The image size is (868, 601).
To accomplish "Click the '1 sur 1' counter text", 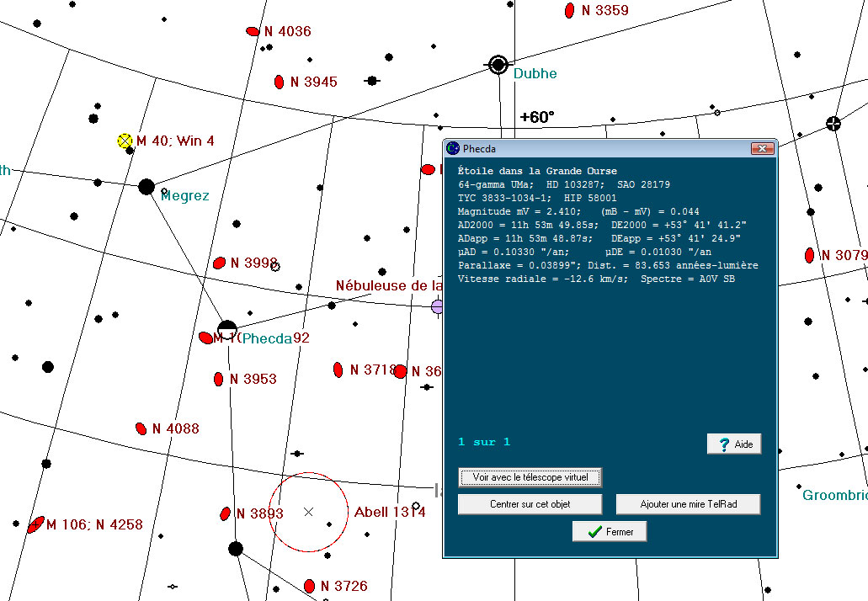I will pos(484,442).
